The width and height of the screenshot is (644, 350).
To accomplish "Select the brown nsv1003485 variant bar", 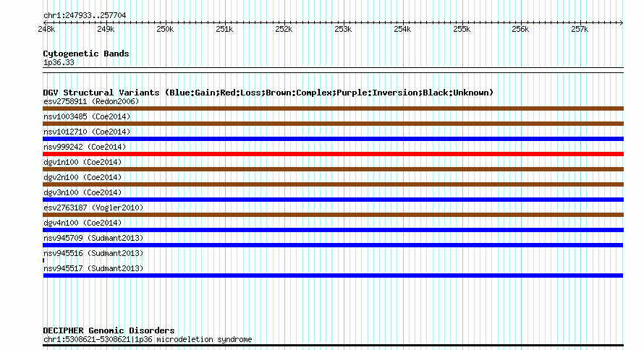I will point(333,124).
